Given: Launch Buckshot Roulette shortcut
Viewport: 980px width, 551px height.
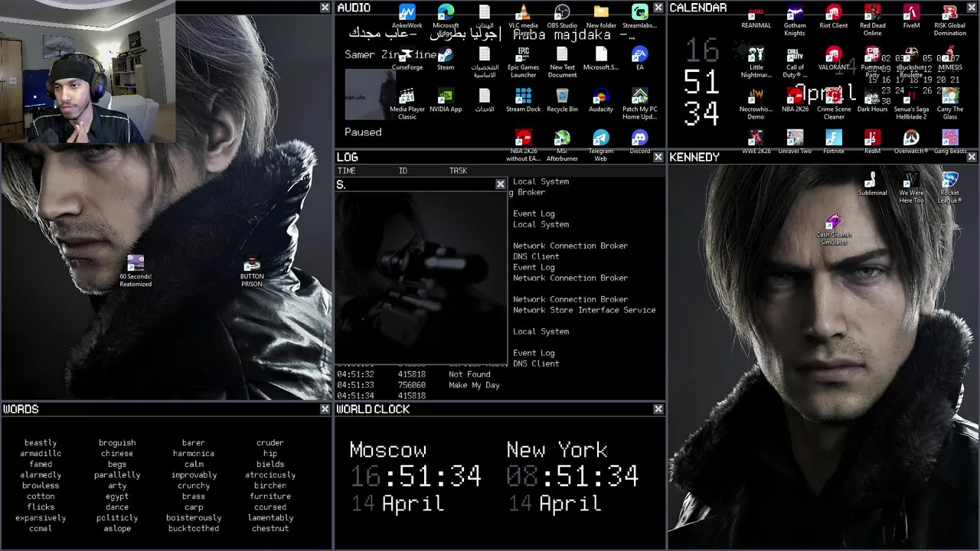Looking at the screenshot, I should [x=911, y=62].
